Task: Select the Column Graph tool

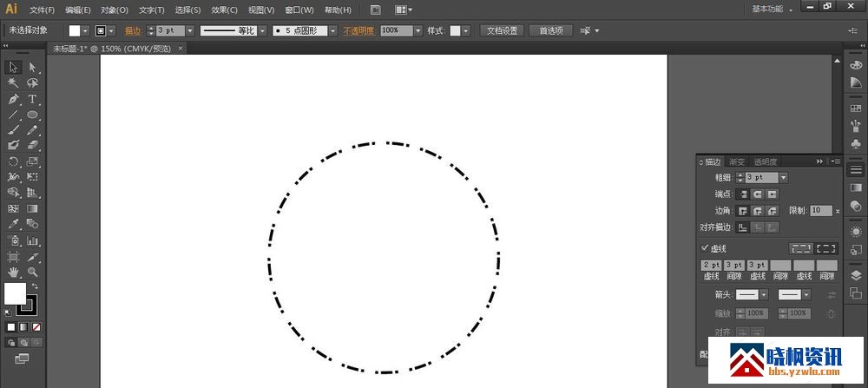Action: [33, 240]
